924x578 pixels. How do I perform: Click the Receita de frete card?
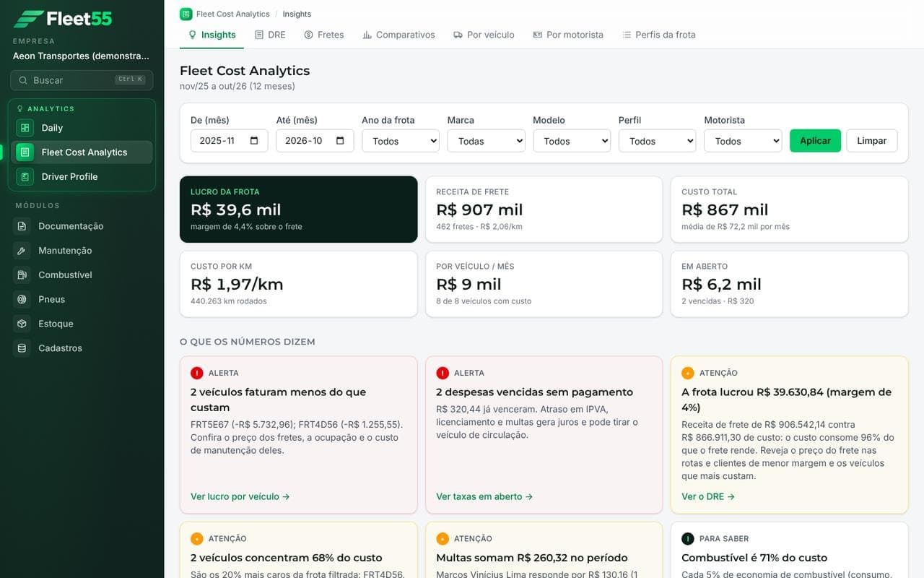pos(544,210)
